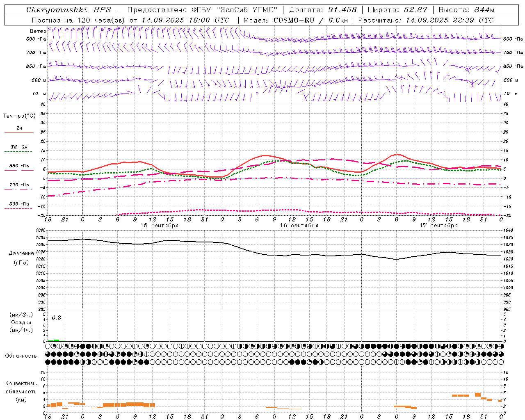The width and height of the screenshot is (525, 420).
Task: Click the Тем-ра(°C) axis label
Action: (19, 116)
